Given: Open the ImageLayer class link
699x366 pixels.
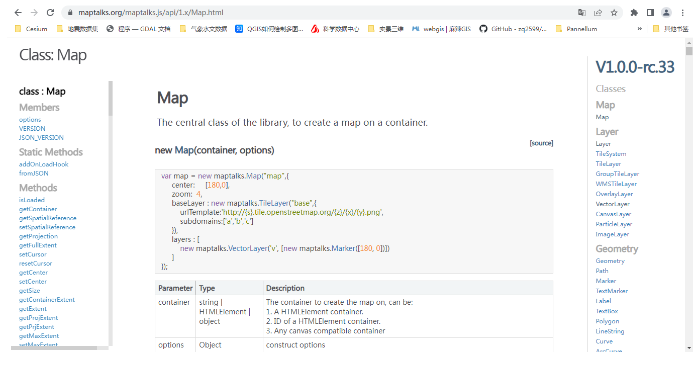Looking at the screenshot, I should coord(612,234).
